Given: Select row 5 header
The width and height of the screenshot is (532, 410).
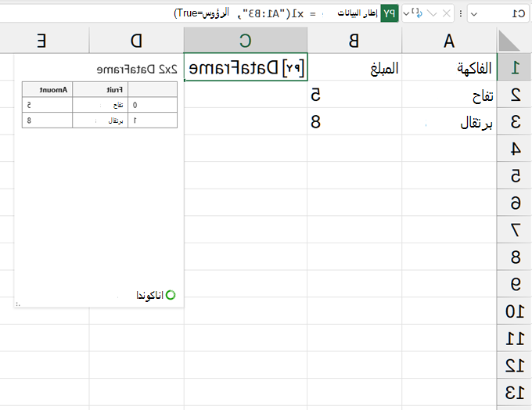Looking at the screenshot, I should pos(514,175).
